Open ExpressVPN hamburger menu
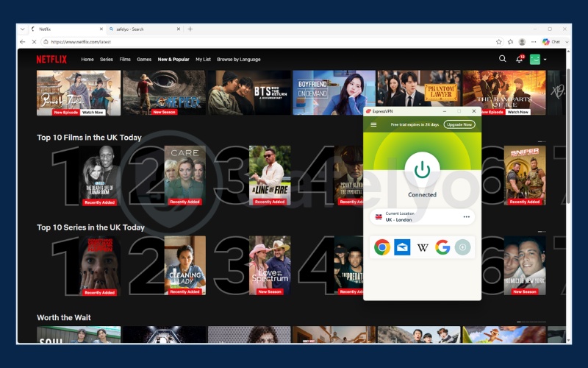588x368 pixels. tap(373, 124)
